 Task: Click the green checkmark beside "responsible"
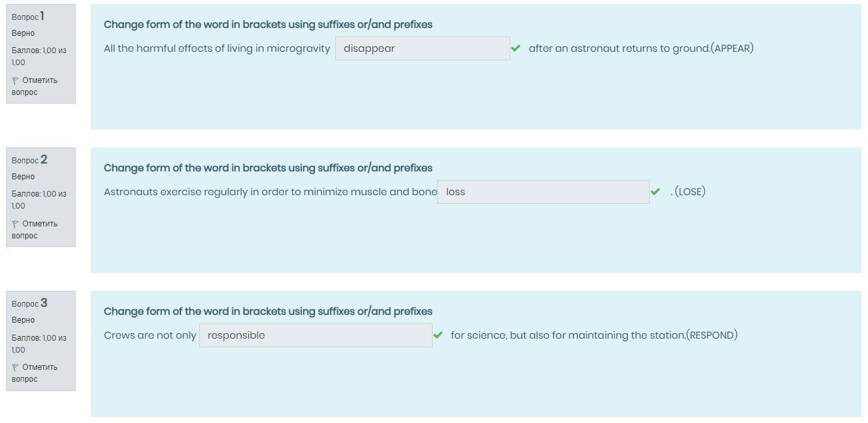pos(437,335)
